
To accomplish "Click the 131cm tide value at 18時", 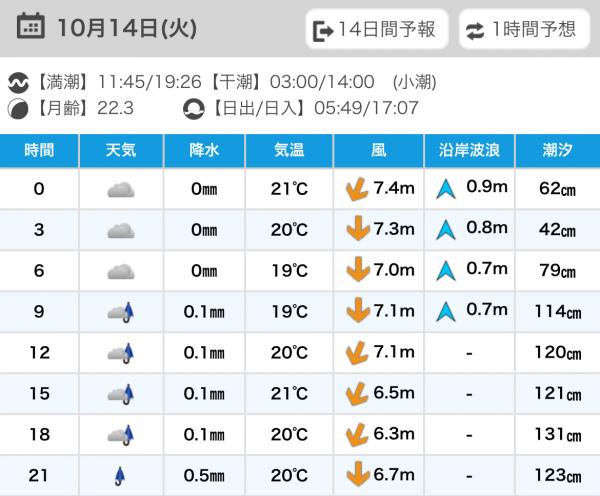I will tap(557, 434).
